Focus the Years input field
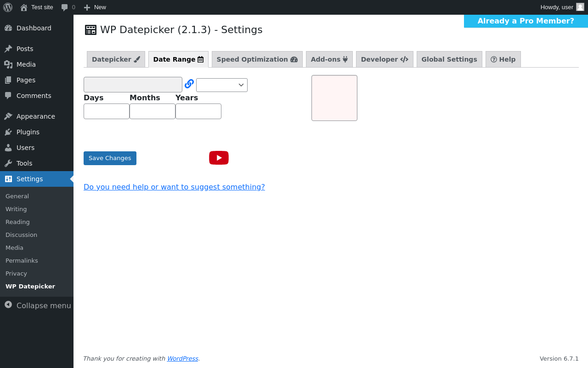The image size is (588, 368). click(198, 111)
